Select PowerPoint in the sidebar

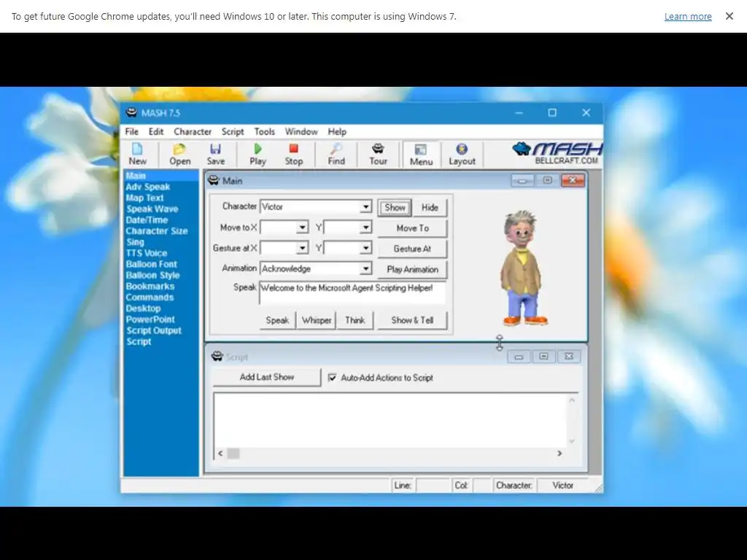pos(150,319)
